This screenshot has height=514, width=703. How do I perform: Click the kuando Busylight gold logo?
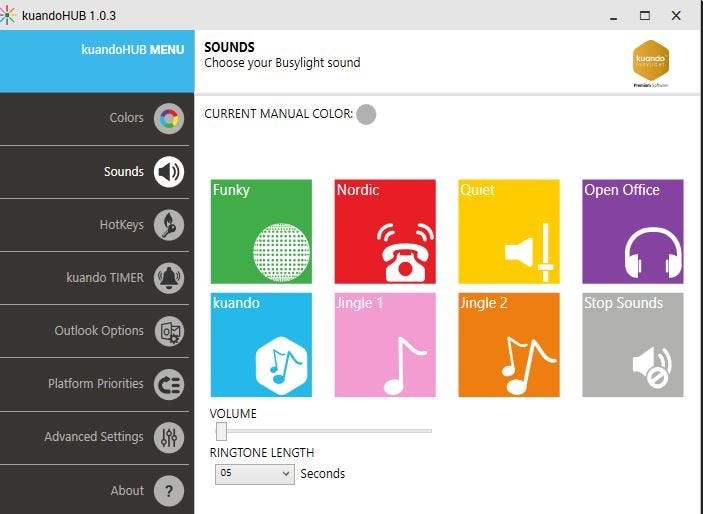click(x=651, y=63)
